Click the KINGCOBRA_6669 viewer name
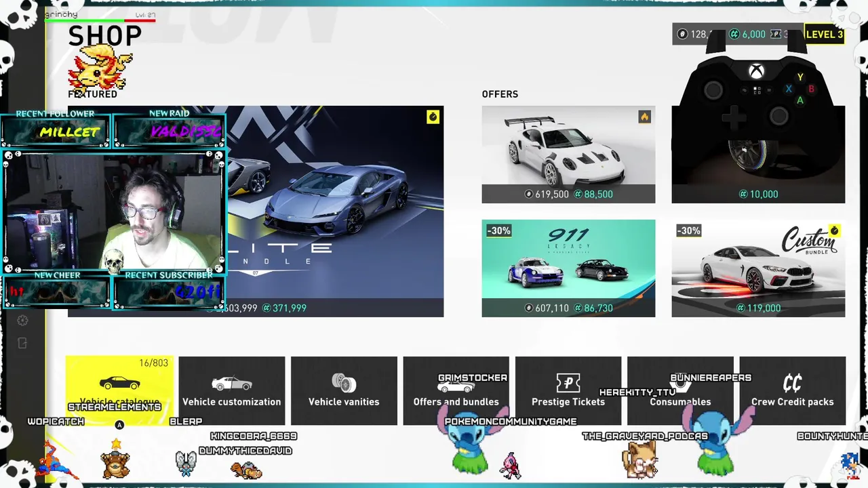Screen dimensions: 868x488 (x=254, y=436)
